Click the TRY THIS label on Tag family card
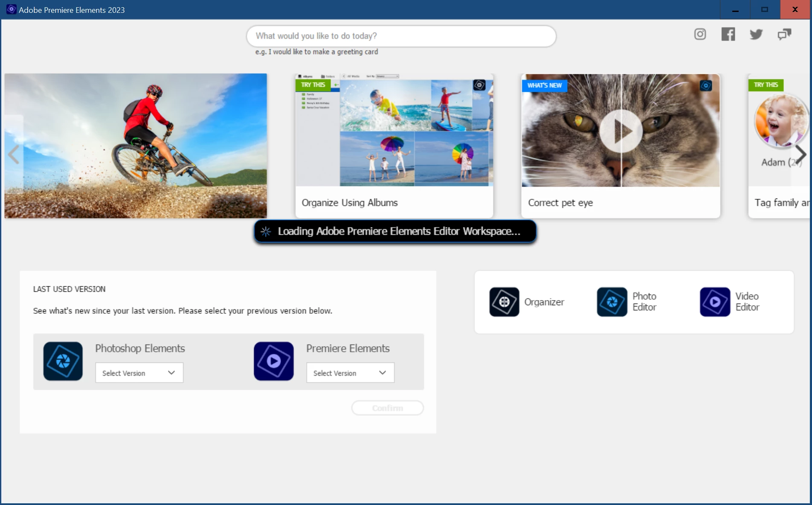812x505 pixels. 766,85
